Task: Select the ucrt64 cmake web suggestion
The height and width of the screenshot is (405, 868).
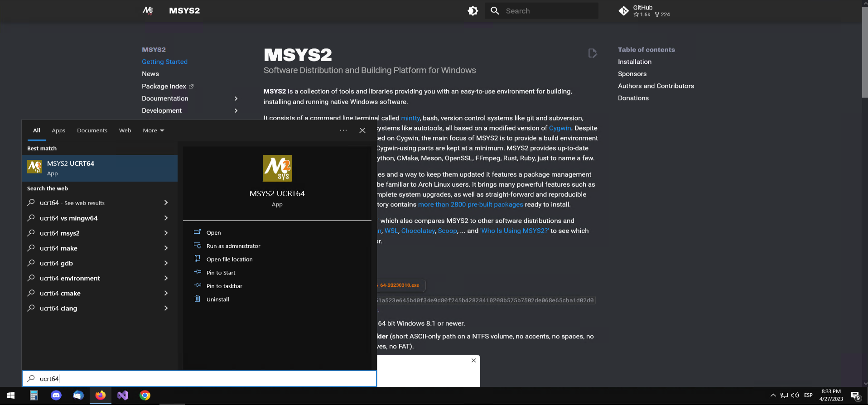Action: pyautogui.click(x=100, y=293)
